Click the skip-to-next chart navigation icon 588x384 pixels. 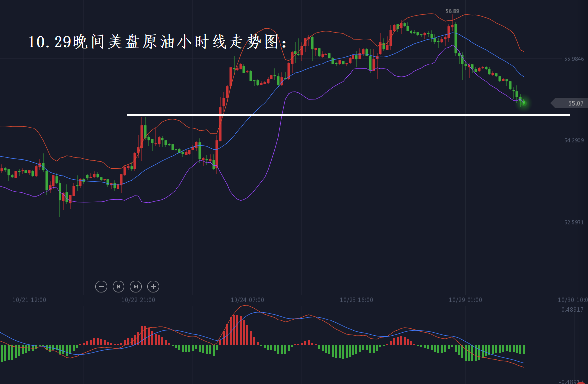[x=136, y=286]
